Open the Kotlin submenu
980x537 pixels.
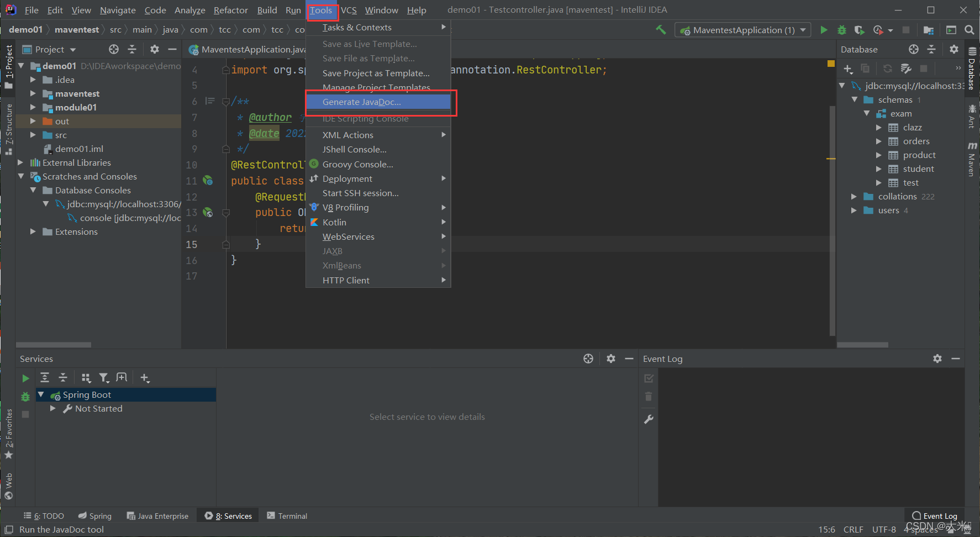click(378, 222)
